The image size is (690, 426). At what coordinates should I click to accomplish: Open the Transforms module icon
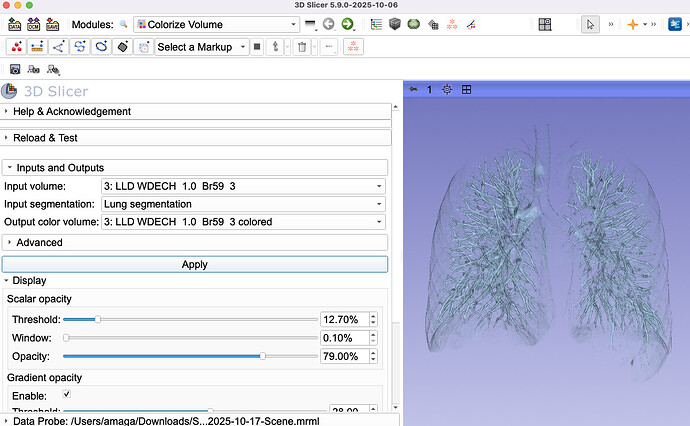[433, 25]
